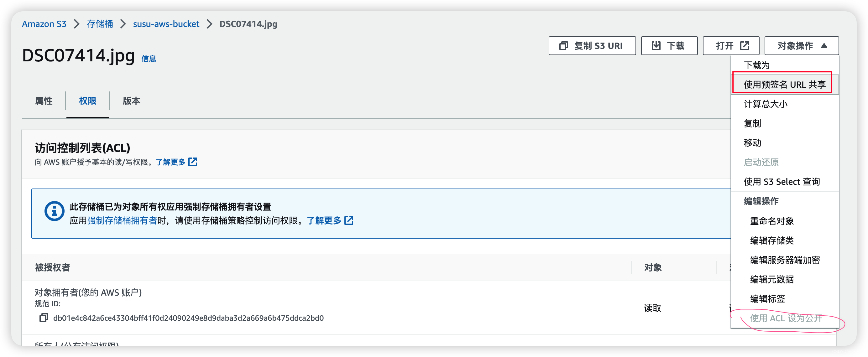Click the external link icon after ACL 了解更多
This screenshot has width=868, height=357.
pyautogui.click(x=193, y=162)
